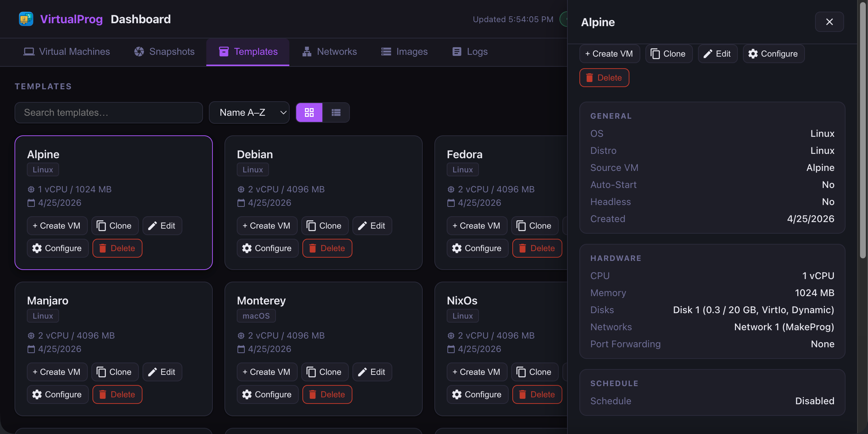
Task: Go to the Networks tab
Action: coord(330,52)
